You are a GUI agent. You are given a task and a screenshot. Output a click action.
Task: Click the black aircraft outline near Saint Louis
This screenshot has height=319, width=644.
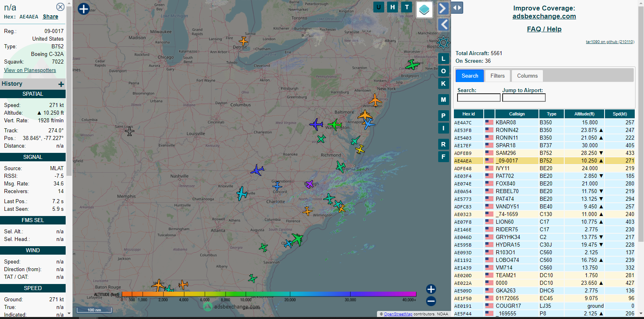(x=129, y=131)
